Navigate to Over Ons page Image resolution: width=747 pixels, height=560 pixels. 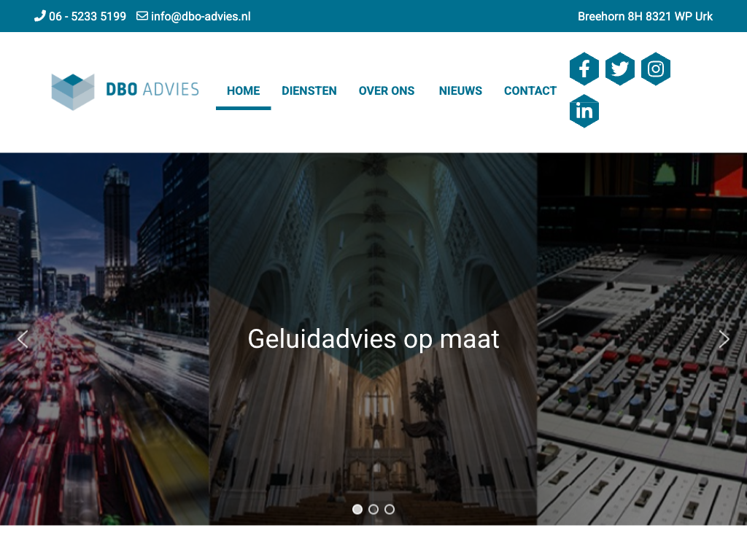coord(387,91)
